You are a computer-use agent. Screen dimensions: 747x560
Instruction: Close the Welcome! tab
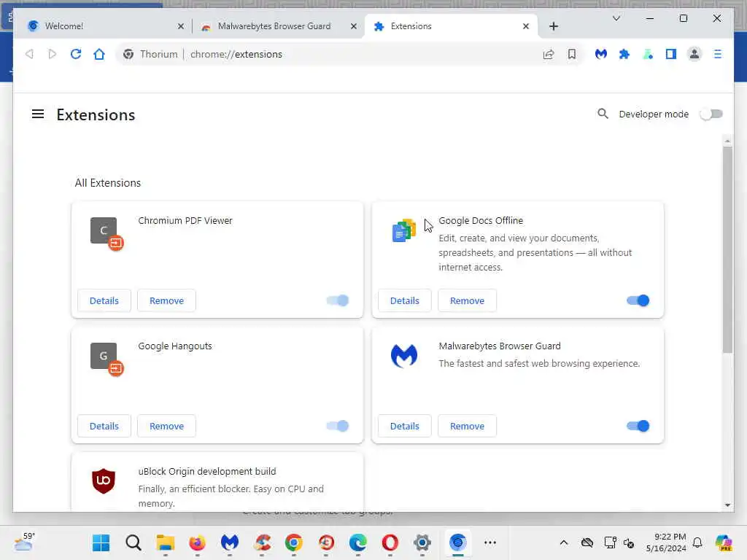[x=181, y=26]
